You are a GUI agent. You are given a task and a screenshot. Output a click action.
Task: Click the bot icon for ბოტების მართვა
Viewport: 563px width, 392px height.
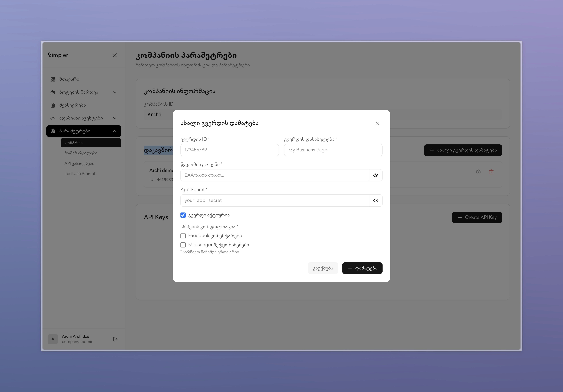pyautogui.click(x=53, y=92)
